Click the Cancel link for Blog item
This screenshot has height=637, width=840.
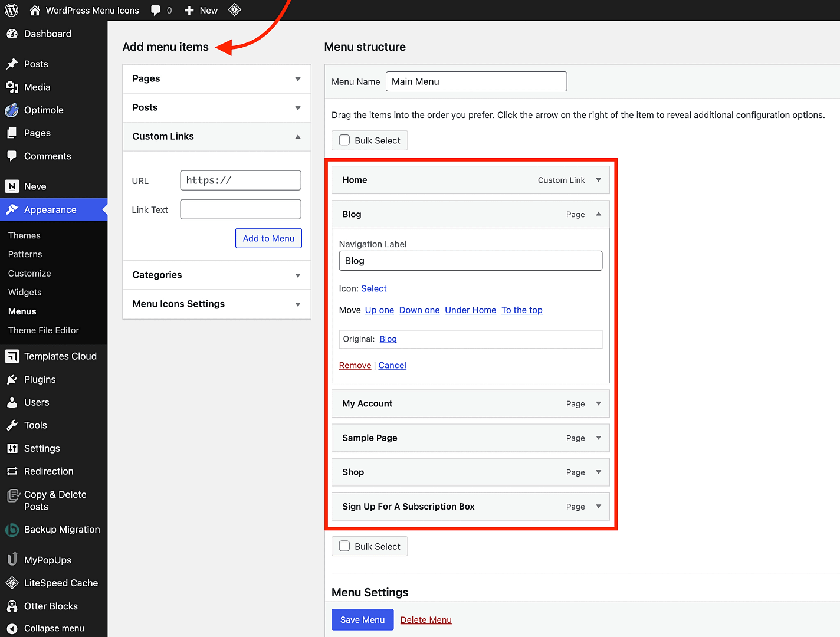(392, 366)
